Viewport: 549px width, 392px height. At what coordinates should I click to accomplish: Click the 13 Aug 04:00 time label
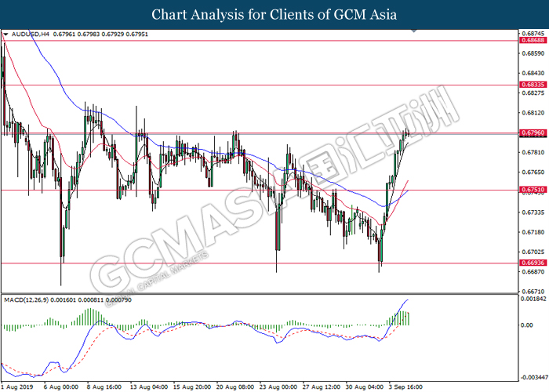tap(149, 387)
